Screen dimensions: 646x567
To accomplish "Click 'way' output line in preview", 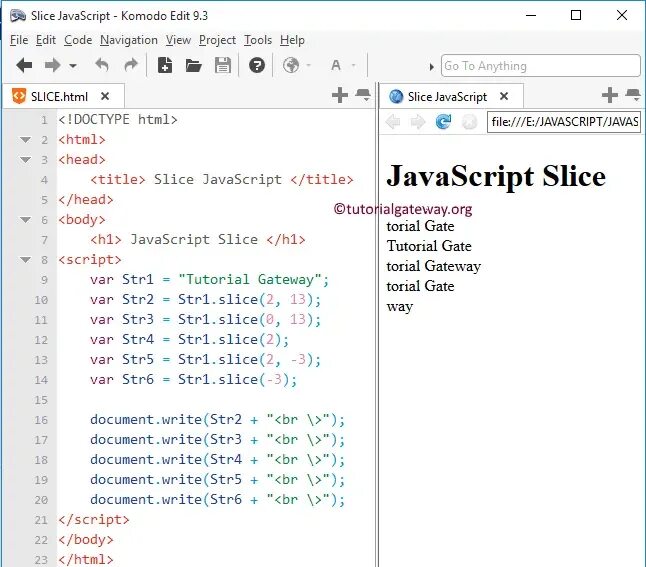I will (400, 307).
